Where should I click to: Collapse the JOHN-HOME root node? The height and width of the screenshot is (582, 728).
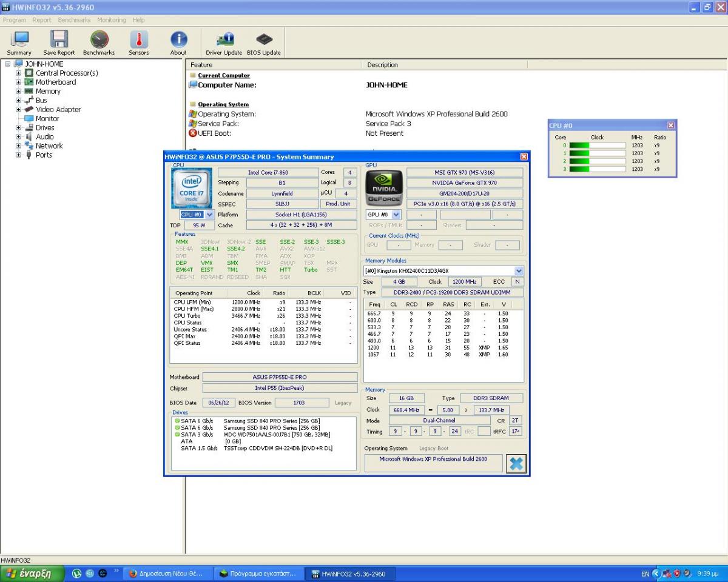(8, 64)
